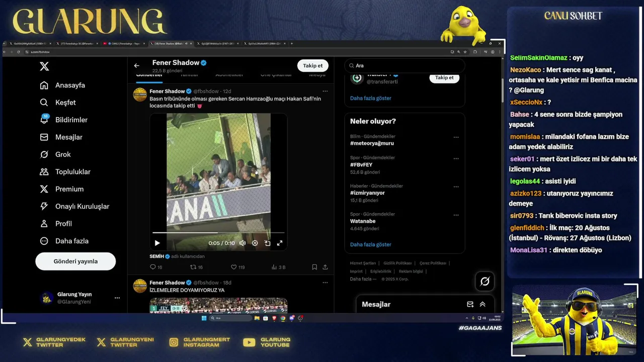Click the Ara search field
Image resolution: width=644 pixels, height=362 pixels.
(x=405, y=65)
